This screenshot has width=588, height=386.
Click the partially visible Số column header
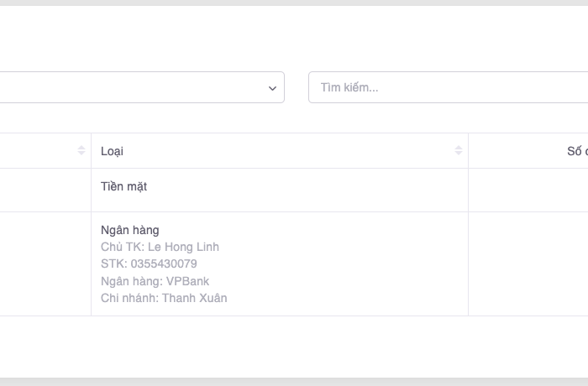(575, 151)
